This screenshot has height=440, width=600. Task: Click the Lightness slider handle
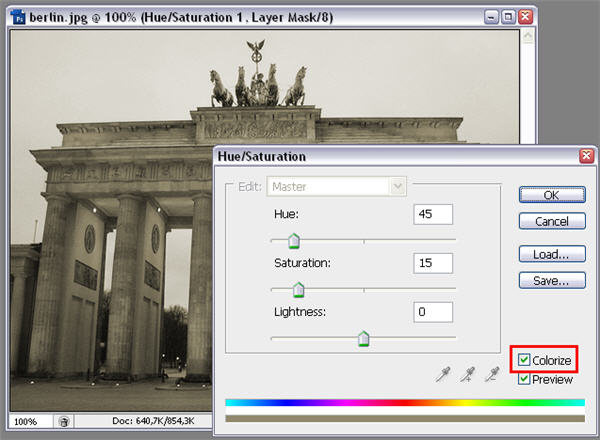[364, 338]
